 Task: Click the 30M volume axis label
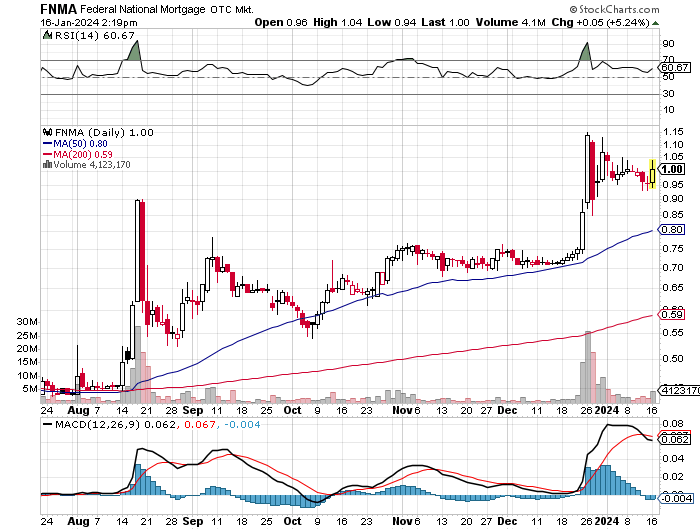(27, 322)
